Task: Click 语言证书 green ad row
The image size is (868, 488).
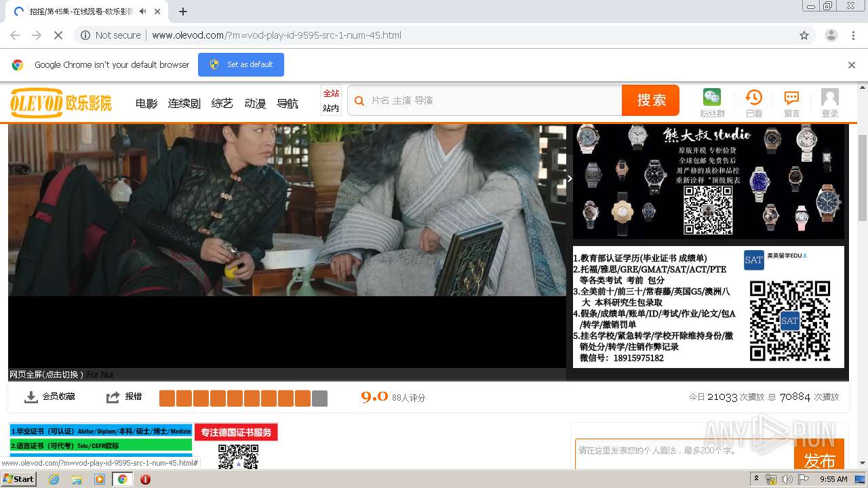Action: [x=100, y=445]
